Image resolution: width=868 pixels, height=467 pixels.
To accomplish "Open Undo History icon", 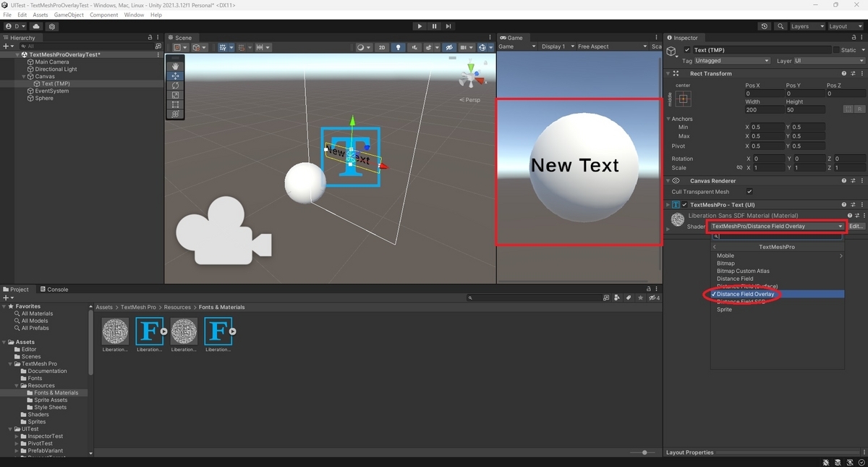I will (765, 26).
